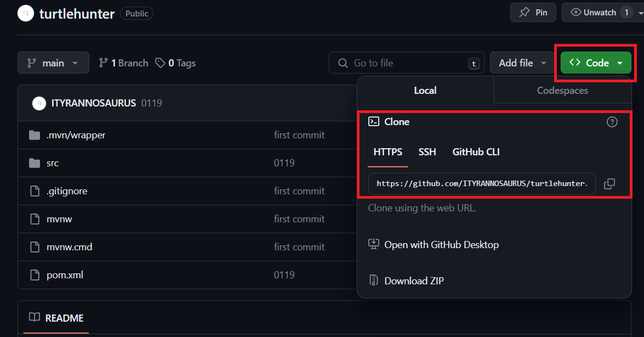This screenshot has height=337, width=644.
Task: Click the search magnifier icon
Action: 343,63
